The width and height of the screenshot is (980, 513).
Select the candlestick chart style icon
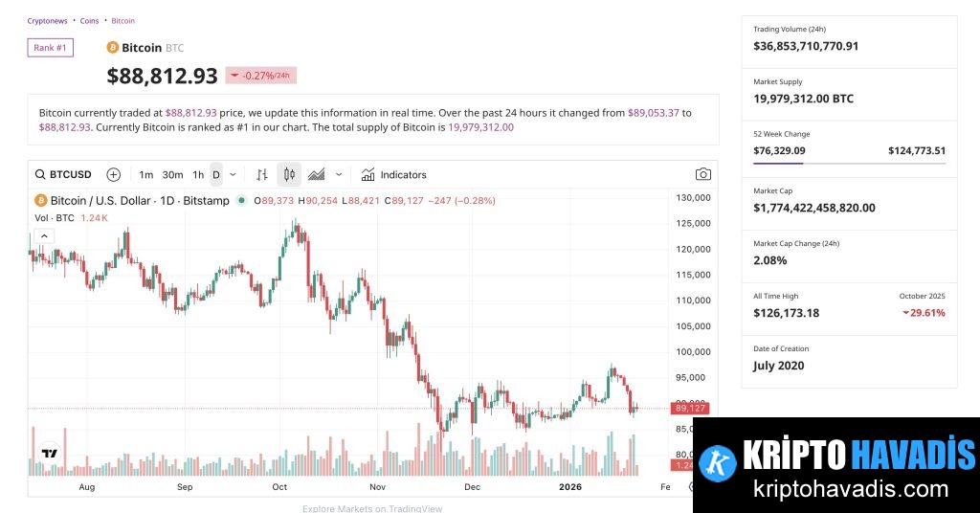click(x=289, y=174)
